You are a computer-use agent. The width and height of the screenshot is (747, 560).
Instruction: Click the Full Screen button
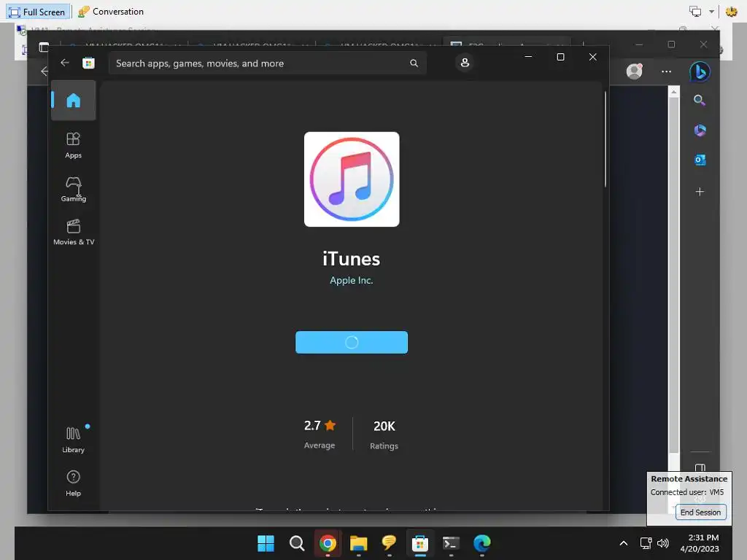[x=38, y=12]
